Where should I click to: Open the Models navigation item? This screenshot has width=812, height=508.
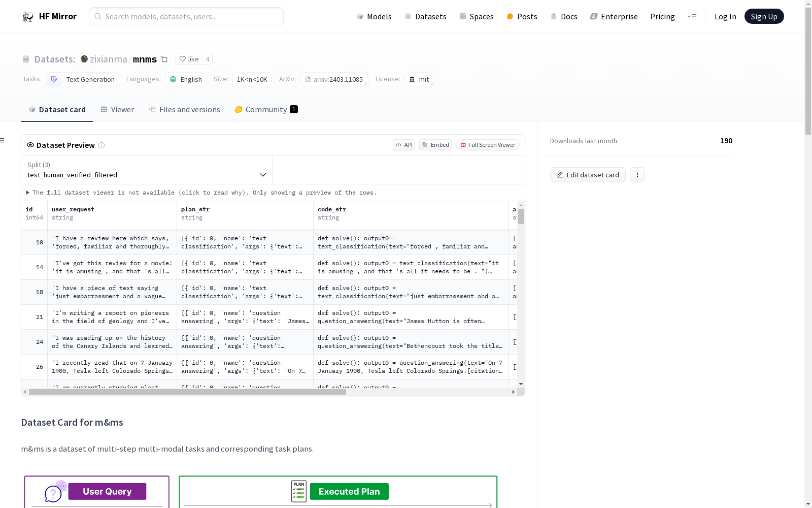(x=374, y=16)
